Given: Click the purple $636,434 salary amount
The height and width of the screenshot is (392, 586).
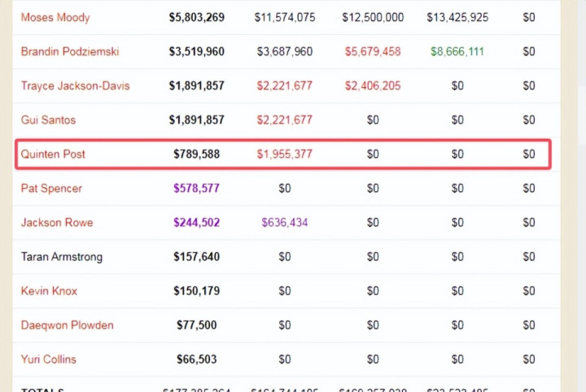Looking at the screenshot, I should pyautogui.click(x=285, y=222).
